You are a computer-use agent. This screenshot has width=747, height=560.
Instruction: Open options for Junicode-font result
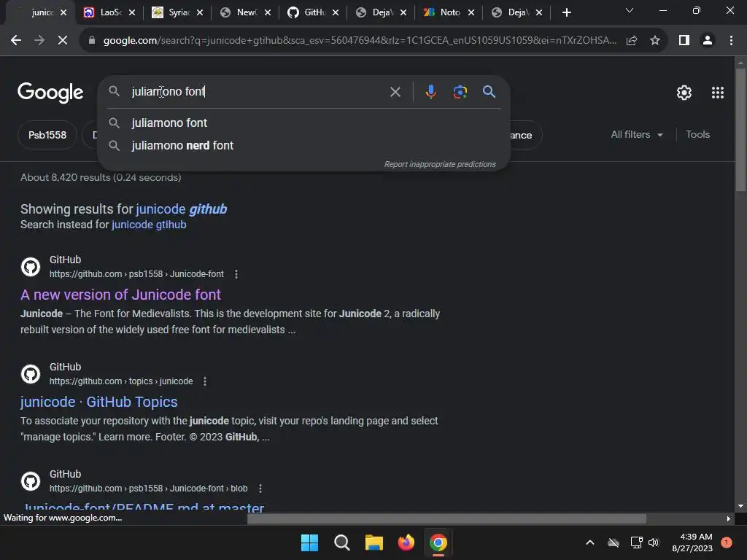click(x=236, y=274)
